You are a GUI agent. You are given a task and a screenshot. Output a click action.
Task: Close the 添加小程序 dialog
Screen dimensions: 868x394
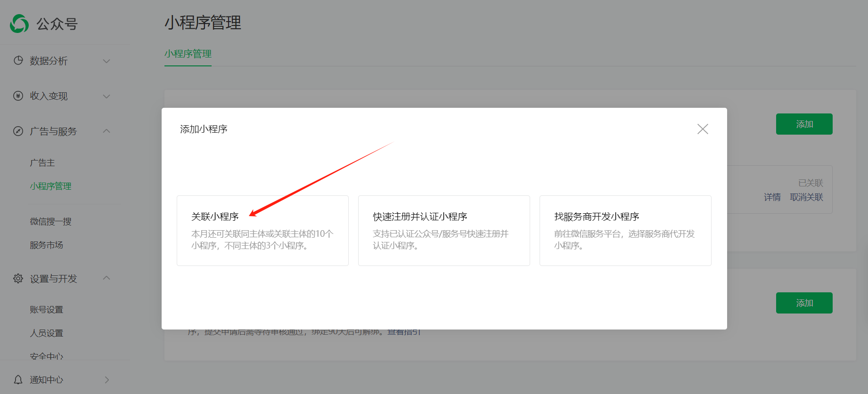[x=702, y=129]
